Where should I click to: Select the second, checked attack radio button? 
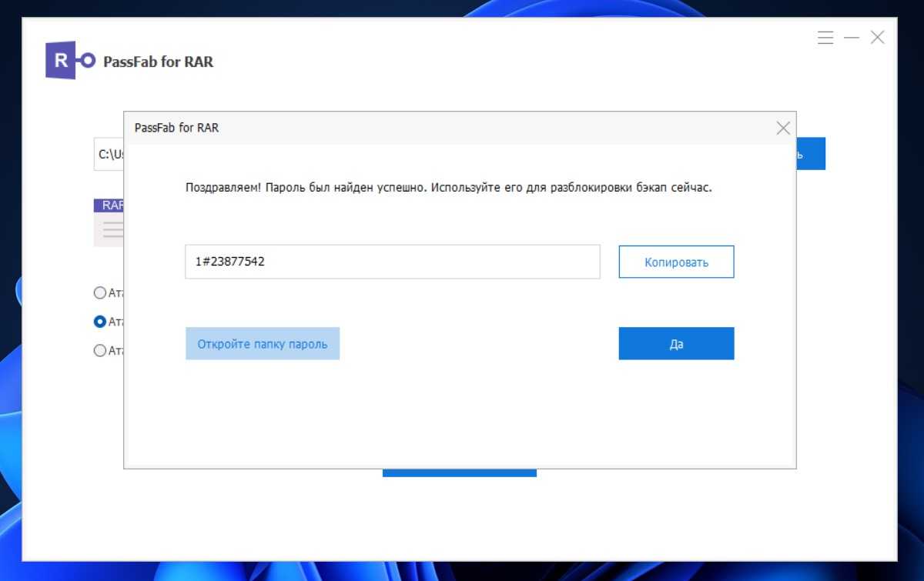99,322
